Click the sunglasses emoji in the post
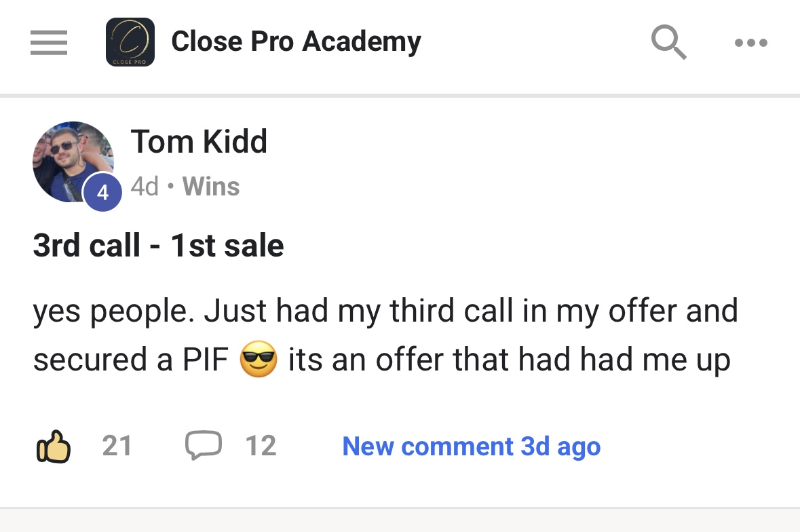800x532 pixels. 259,360
